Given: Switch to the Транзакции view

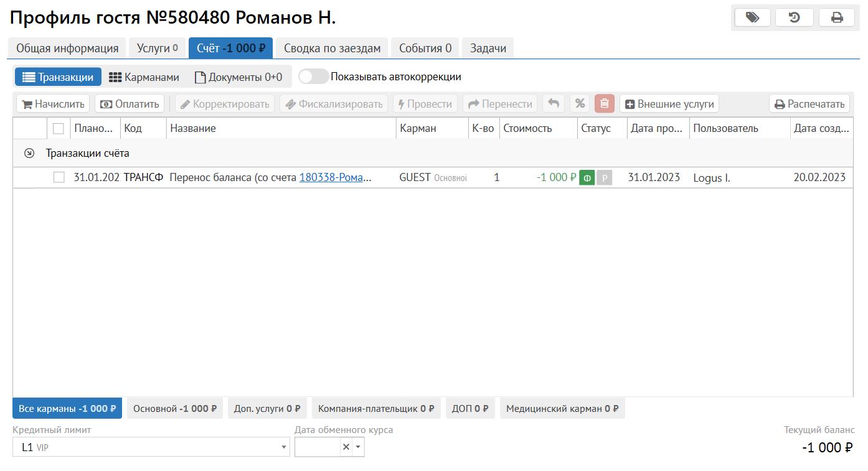Looking at the screenshot, I should point(58,77).
